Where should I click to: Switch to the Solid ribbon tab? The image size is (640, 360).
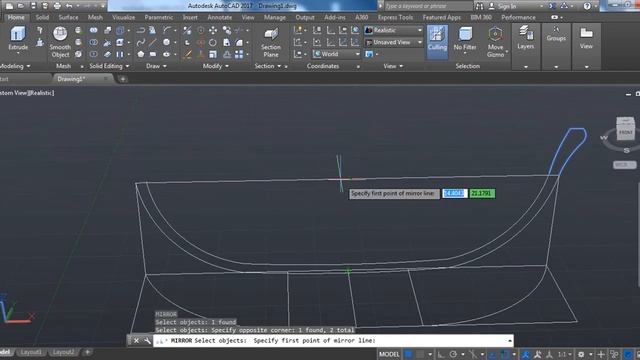click(42, 18)
